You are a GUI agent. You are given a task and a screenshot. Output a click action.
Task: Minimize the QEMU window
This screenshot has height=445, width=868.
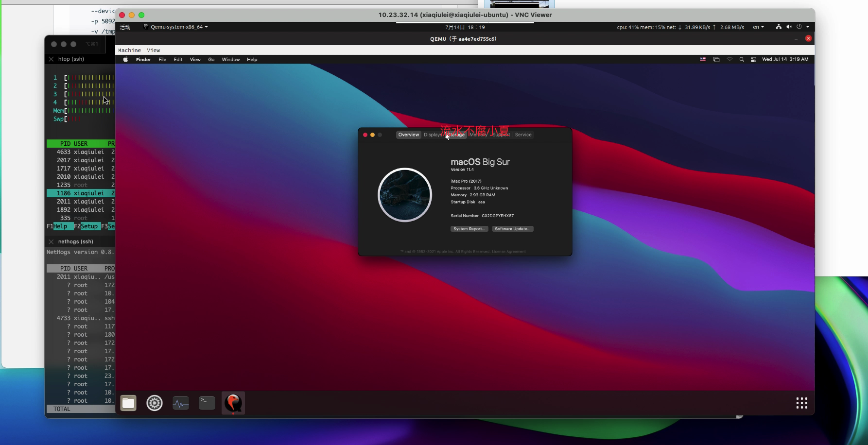click(796, 38)
